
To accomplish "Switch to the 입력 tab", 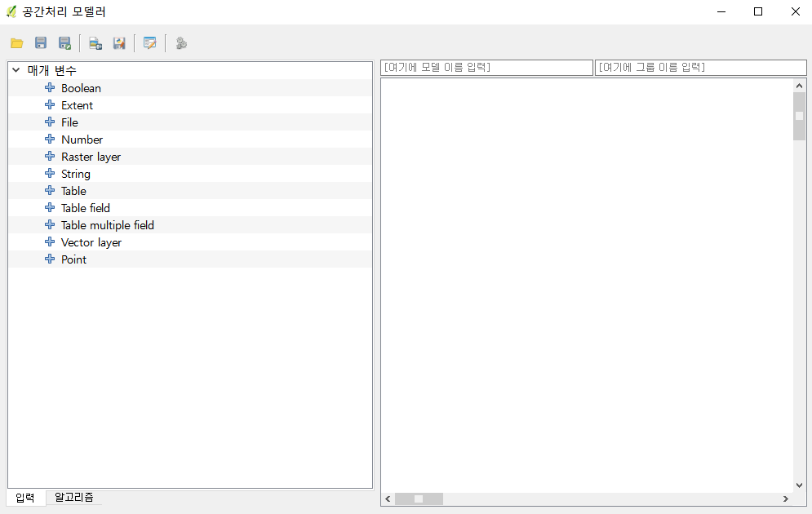I will (25, 498).
